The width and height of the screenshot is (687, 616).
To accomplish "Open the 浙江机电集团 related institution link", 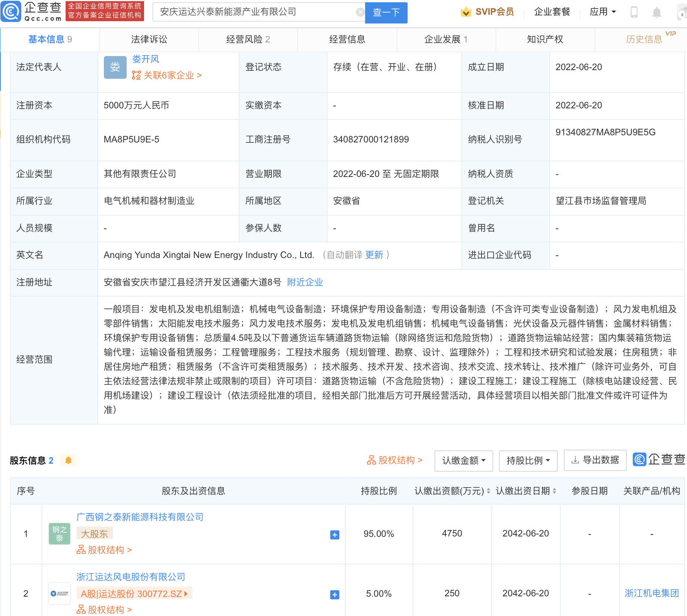I will click(x=652, y=593).
